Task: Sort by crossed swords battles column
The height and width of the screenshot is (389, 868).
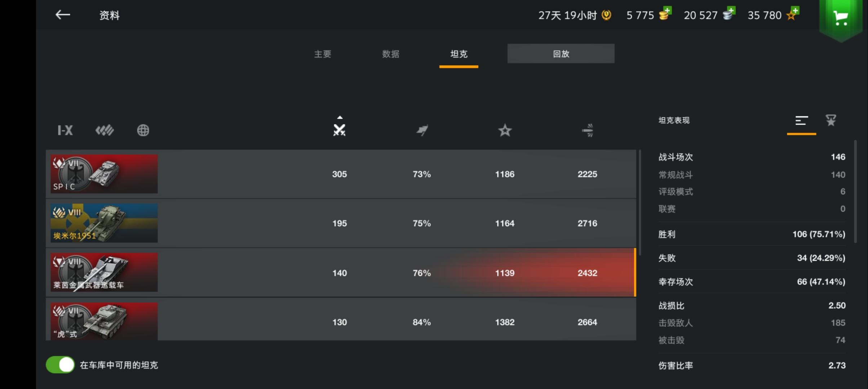Action: [x=339, y=130]
